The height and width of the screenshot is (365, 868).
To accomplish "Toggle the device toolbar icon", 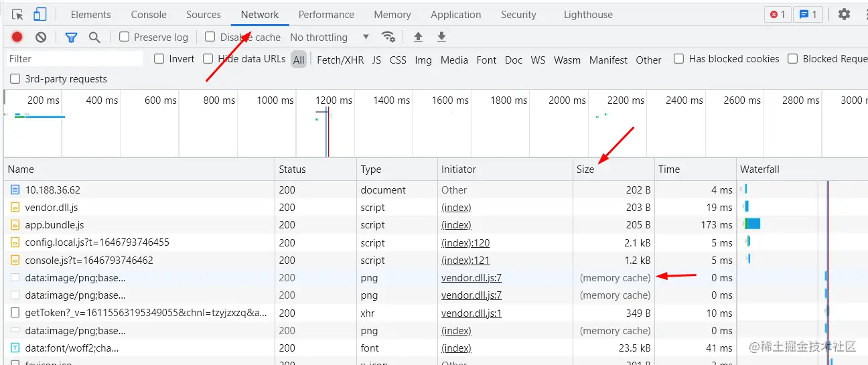I will (x=40, y=14).
